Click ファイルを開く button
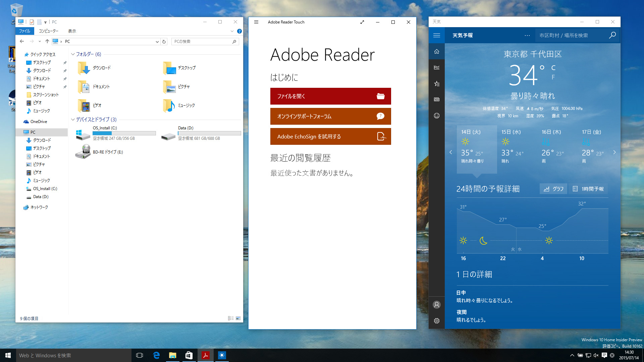644x362 pixels. pyautogui.click(x=330, y=96)
